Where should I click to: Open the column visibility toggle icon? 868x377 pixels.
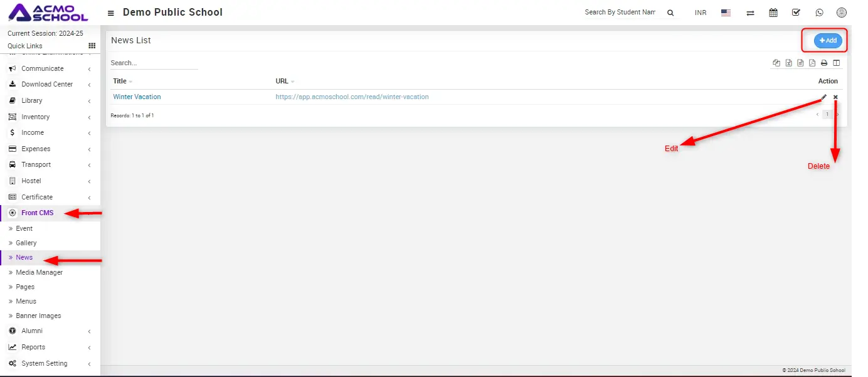(x=836, y=63)
